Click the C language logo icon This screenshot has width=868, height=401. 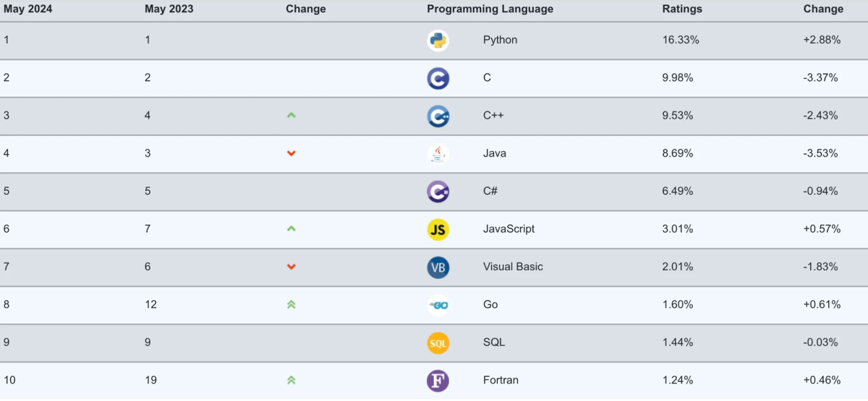point(438,78)
